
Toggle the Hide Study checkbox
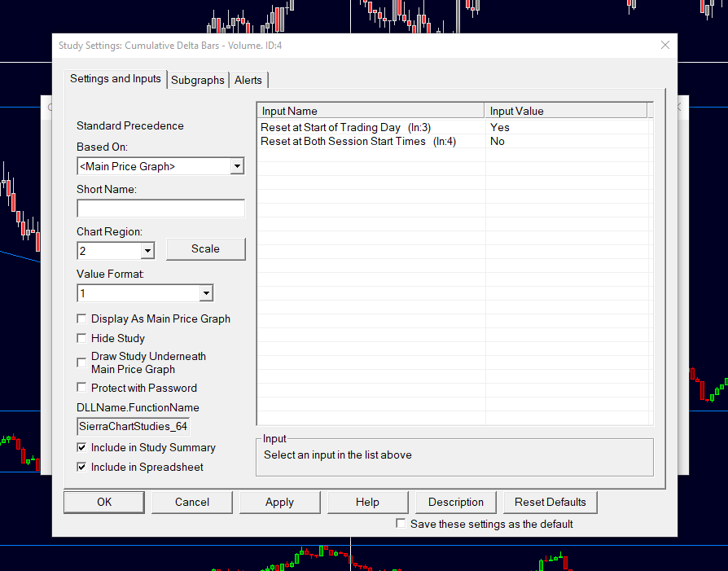click(81, 338)
